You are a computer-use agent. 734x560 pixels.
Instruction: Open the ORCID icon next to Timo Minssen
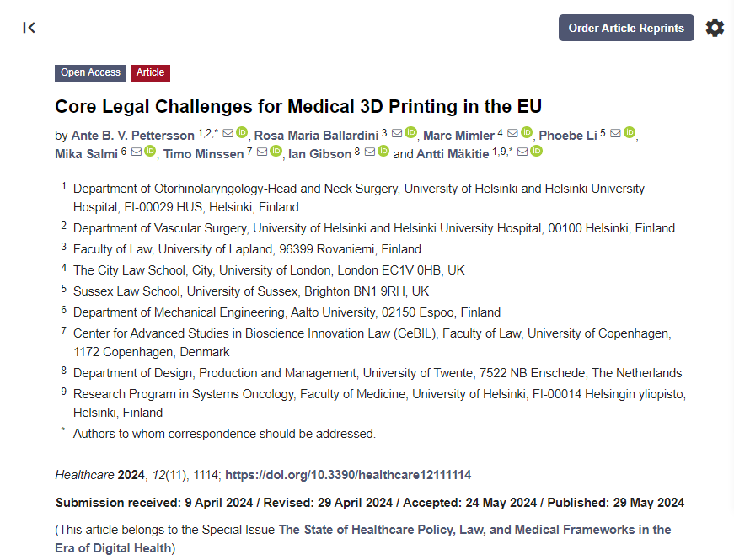pyautogui.click(x=276, y=152)
